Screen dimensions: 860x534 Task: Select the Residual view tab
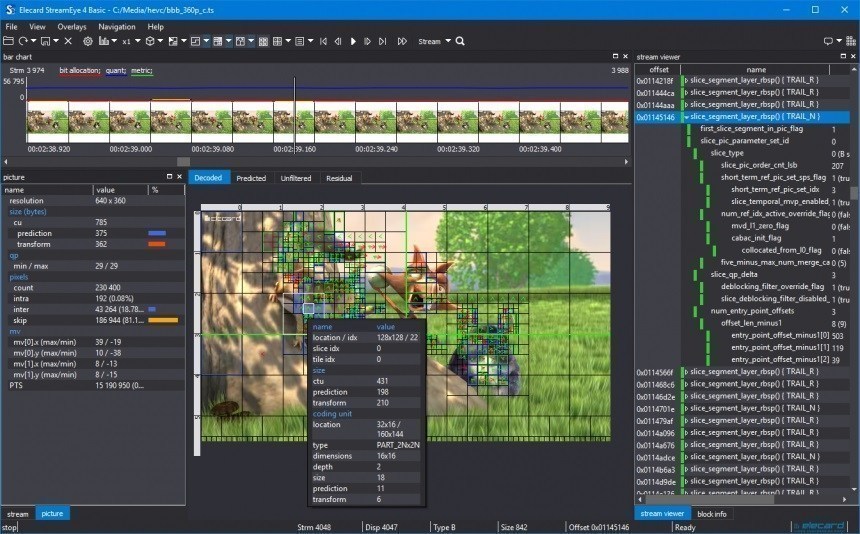339,178
